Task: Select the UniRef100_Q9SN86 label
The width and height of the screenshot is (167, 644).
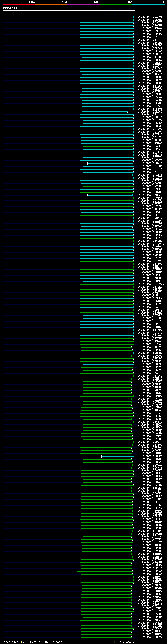Action: [150, 336]
